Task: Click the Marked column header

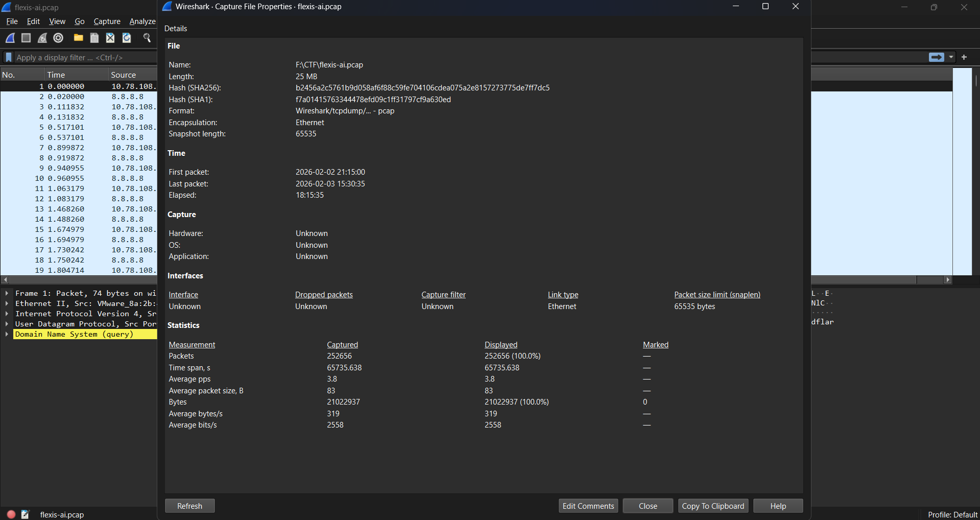Action: 656,345
